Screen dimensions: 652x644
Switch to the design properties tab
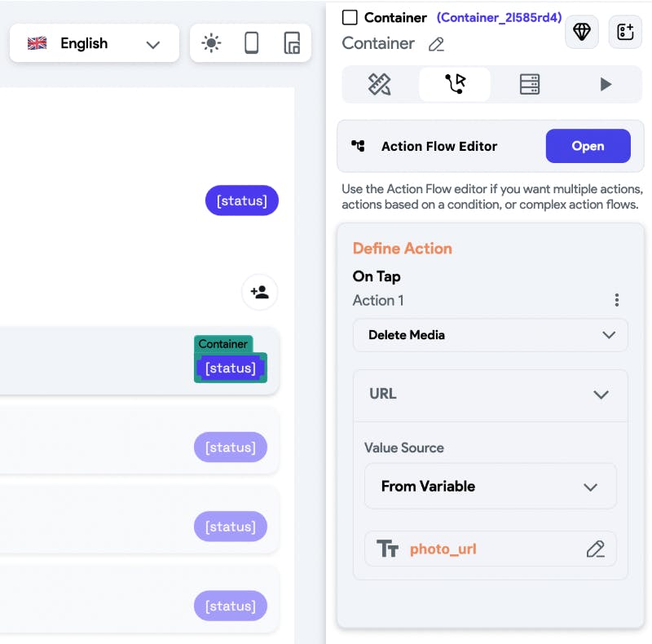(x=380, y=84)
